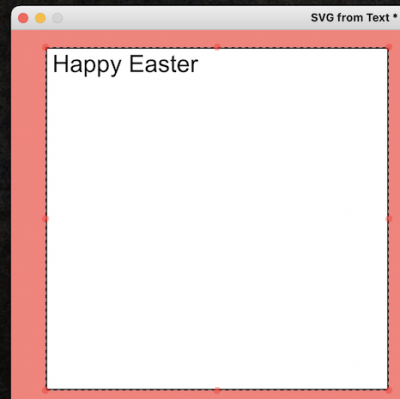Screen dimensions: 400x399
Task: Click the Happy Easter text in canvas
Action: point(125,65)
